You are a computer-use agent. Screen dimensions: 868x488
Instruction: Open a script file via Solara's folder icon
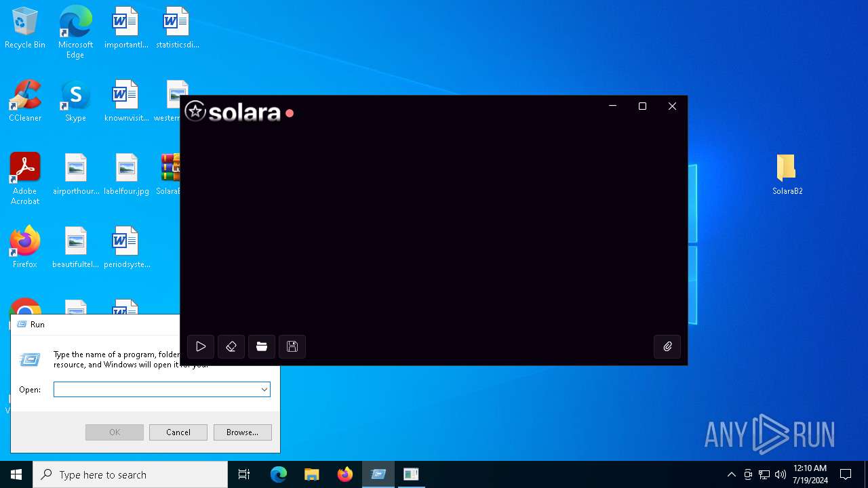tap(262, 346)
